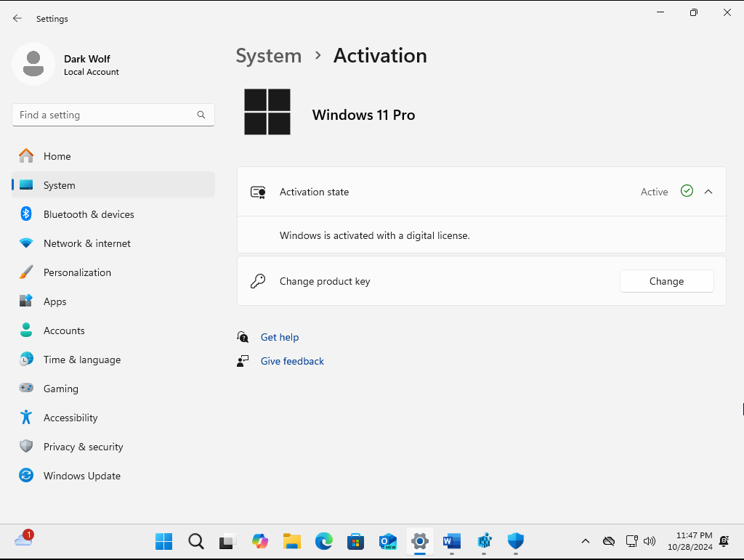Select System in the sidebar
Image resolution: width=744 pixels, height=560 pixels.
pyautogui.click(x=113, y=185)
